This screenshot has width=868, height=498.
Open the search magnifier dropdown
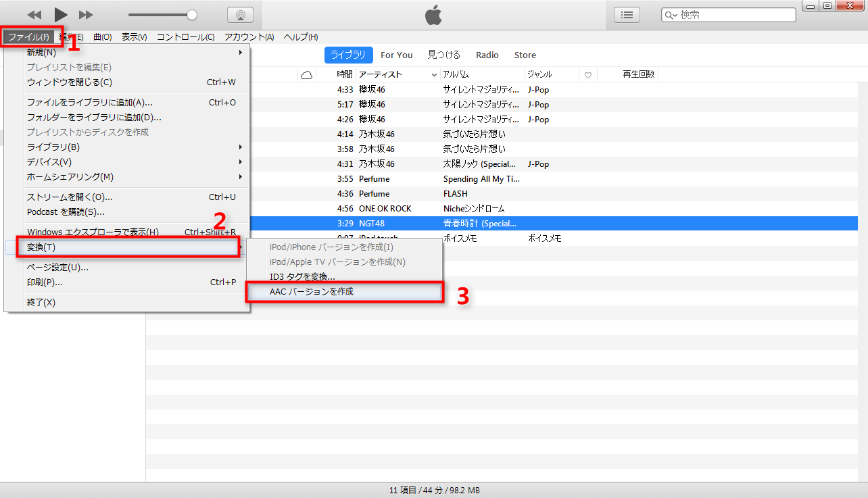pos(671,15)
